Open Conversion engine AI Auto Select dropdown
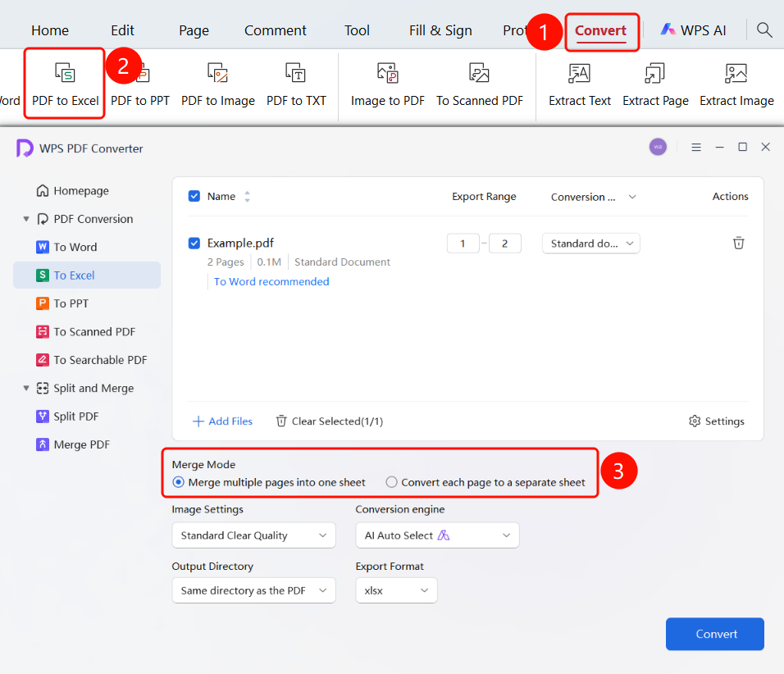This screenshot has height=674, width=784. click(437, 535)
